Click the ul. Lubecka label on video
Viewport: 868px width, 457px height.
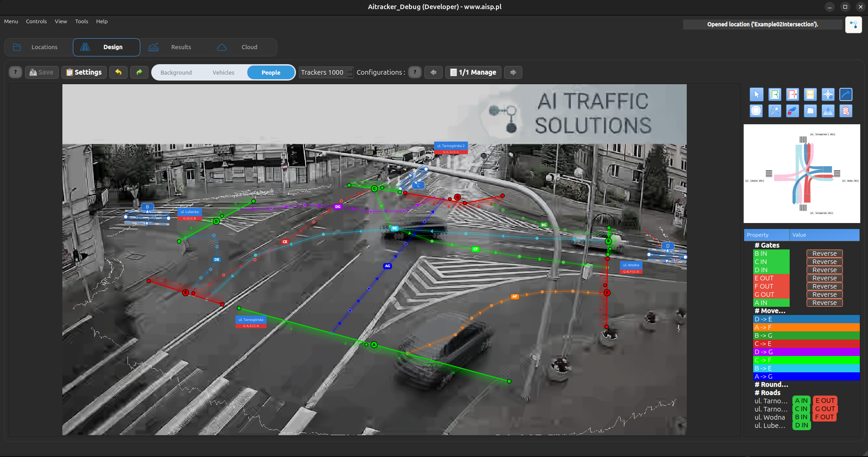(x=189, y=212)
